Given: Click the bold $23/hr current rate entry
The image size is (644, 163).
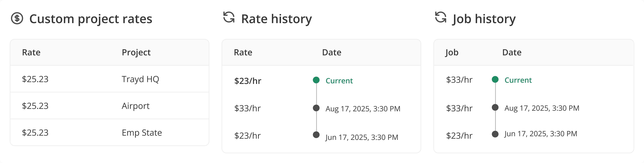Looking at the screenshot, I should point(247,81).
